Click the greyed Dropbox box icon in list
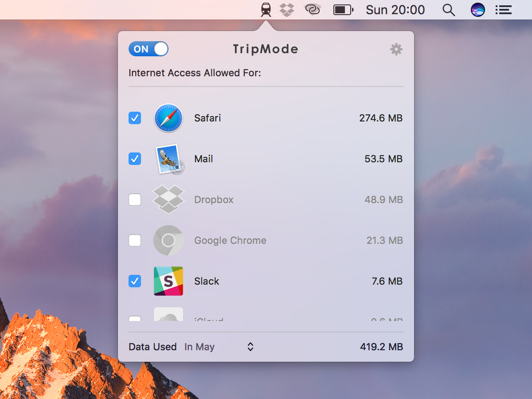 [x=168, y=199]
